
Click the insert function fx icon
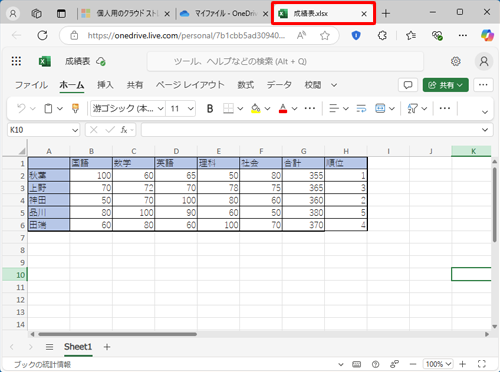[124, 130]
